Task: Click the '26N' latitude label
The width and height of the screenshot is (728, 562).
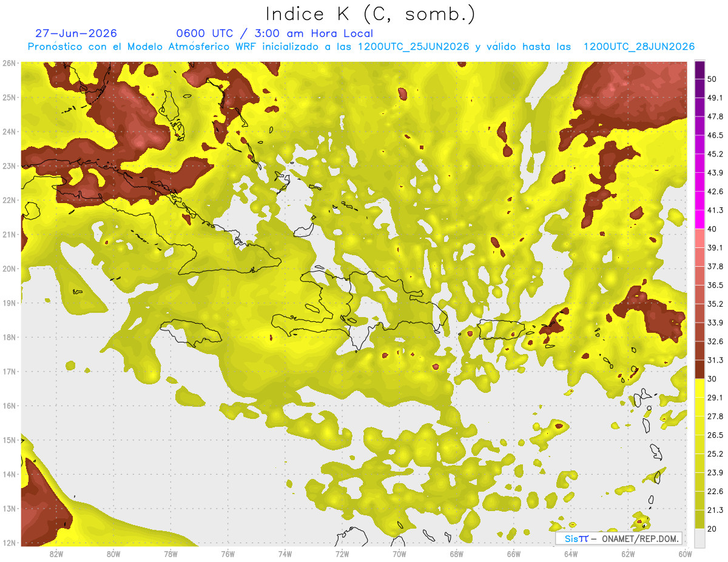Action: (9, 63)
